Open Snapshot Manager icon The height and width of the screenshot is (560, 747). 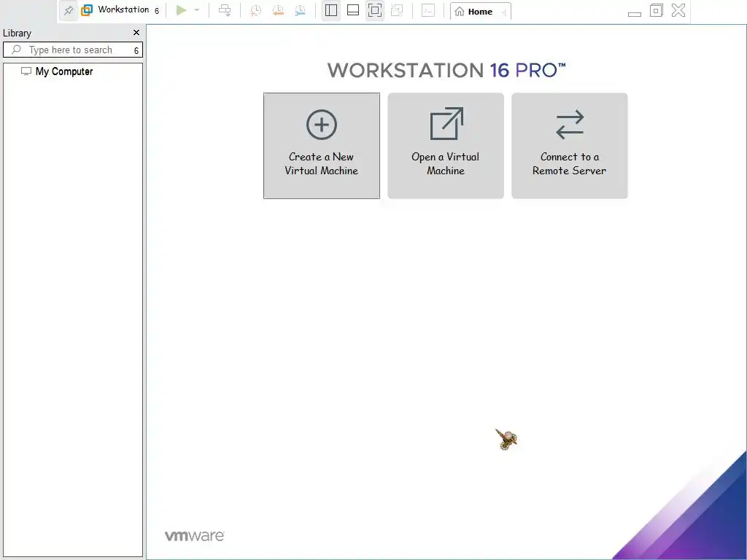point(300,10)
